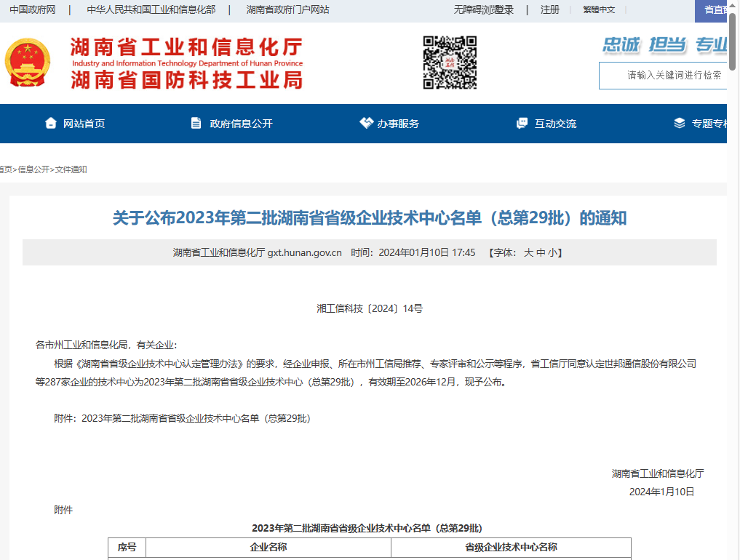Open the 政府信息公开 navigation menu item
The image size is (740, 560).
(x=241, y=124)
